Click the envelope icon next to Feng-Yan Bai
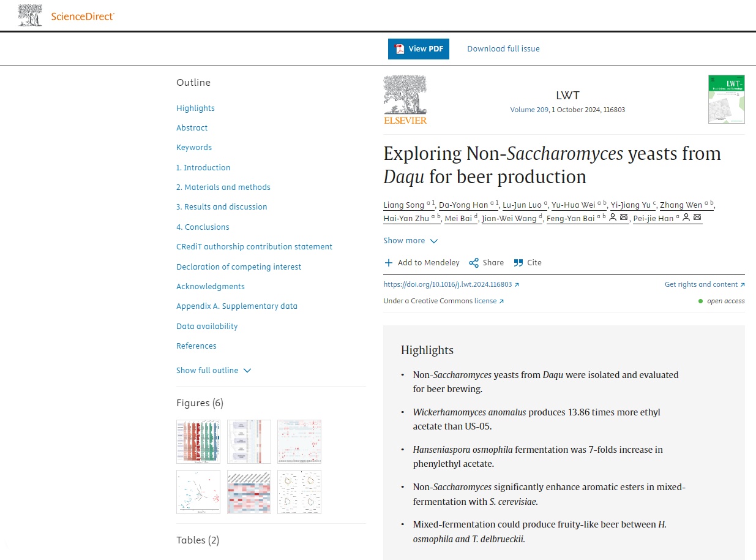 tap(624, 218)
